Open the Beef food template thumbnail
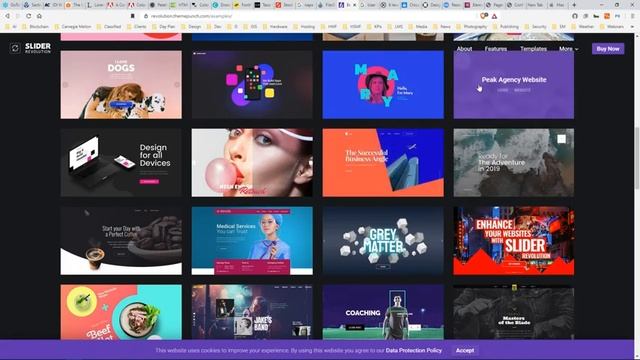 click(x=121, y=312)
